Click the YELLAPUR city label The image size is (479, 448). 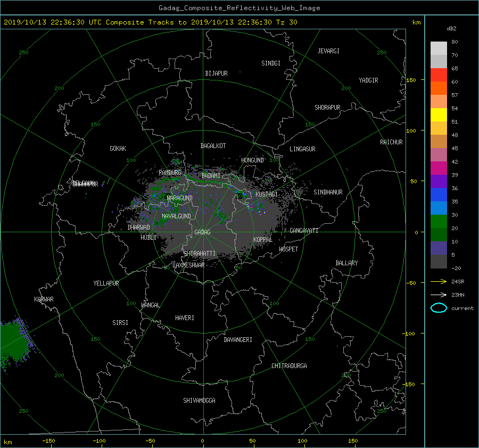(x=106, y=283)
